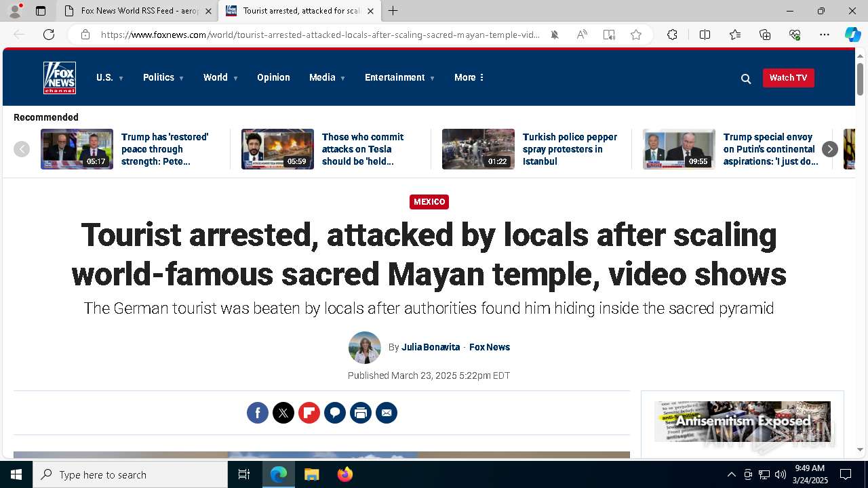Launch Copilot sidebar
The width and height of the screenshot is (868, 488).
853,35
